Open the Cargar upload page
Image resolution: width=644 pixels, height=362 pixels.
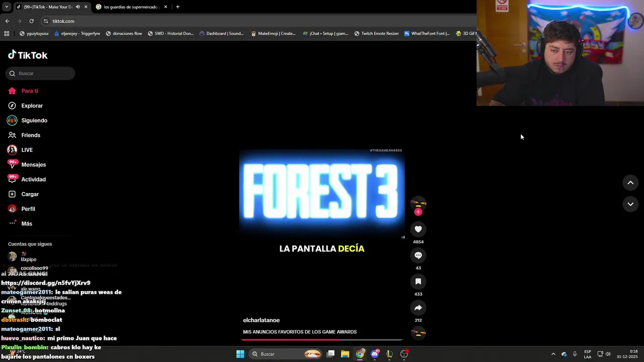[23, 194]
